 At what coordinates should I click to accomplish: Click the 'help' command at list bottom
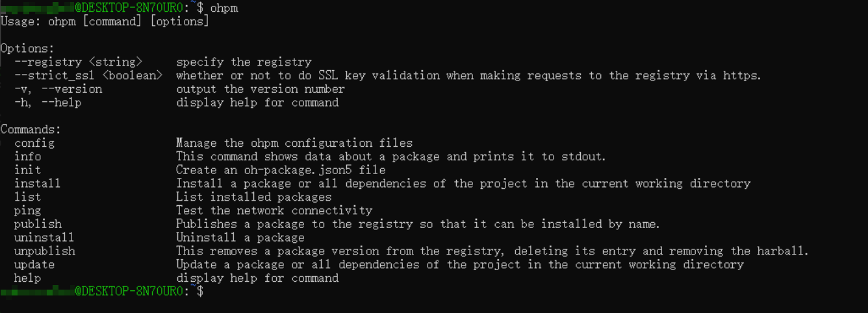28,279
